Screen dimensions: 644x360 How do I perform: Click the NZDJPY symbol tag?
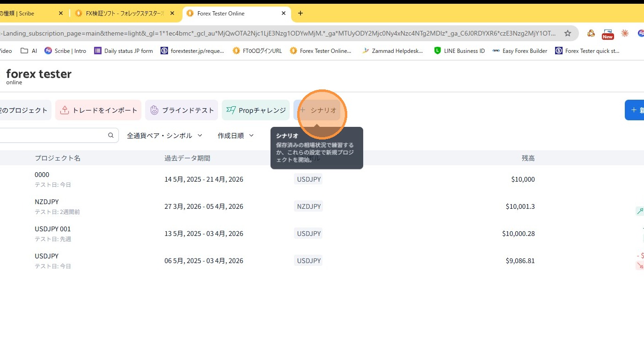click(309, 206)
